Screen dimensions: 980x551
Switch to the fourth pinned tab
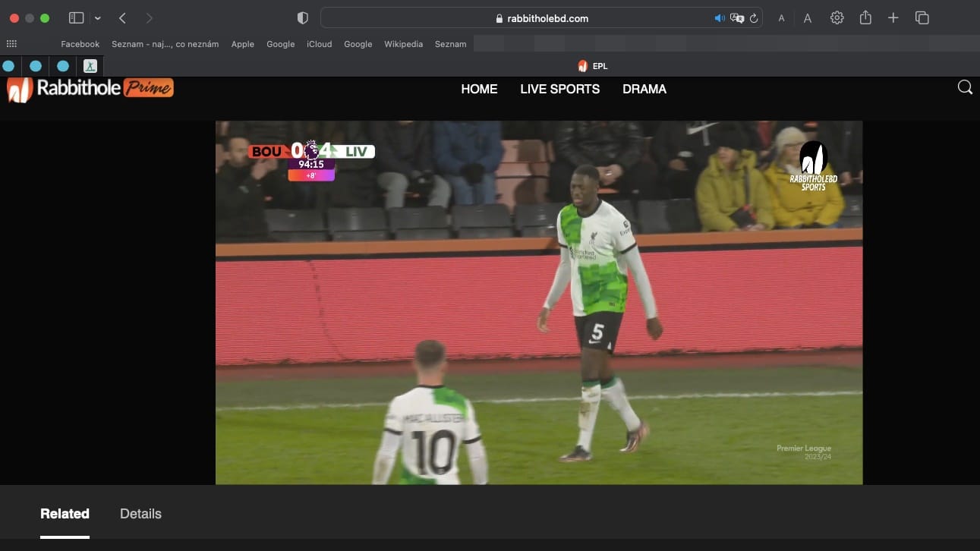coord(90,66)
